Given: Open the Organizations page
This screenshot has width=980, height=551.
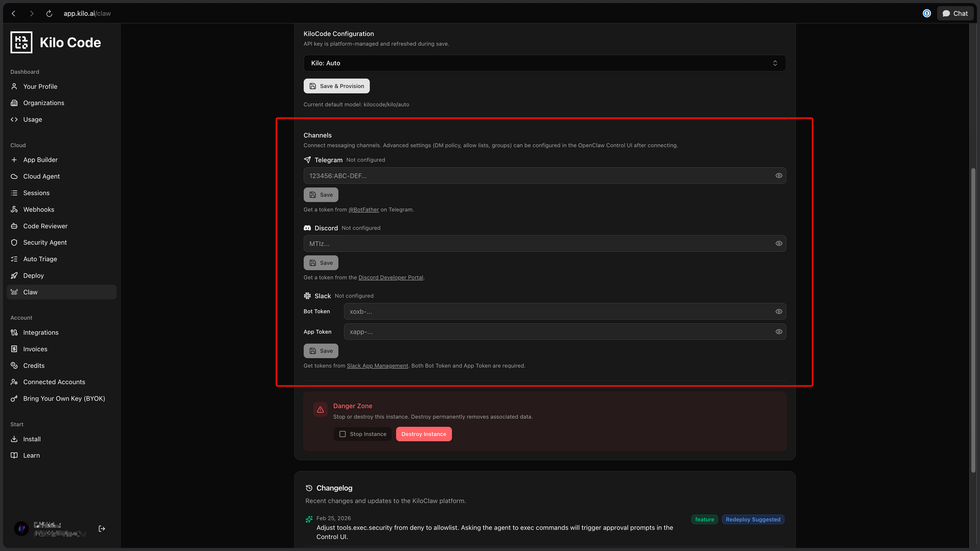Looking at the screenshot, I should click(x=62, y=103).
